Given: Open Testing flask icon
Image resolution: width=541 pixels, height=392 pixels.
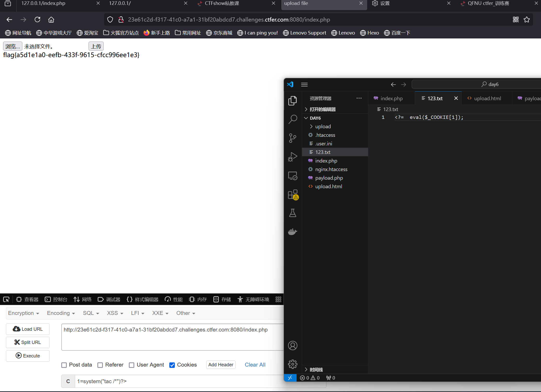Looking at the screenshot, I should coord(293,213).
